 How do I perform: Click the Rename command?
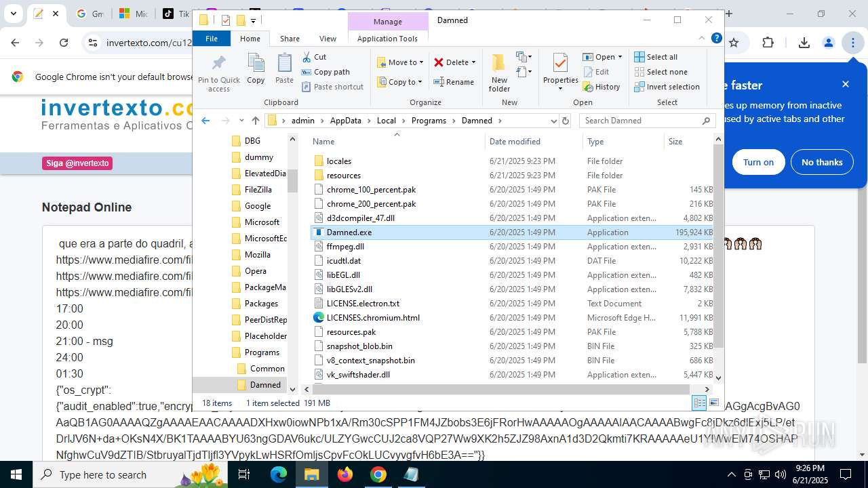[x=454, y=82]
